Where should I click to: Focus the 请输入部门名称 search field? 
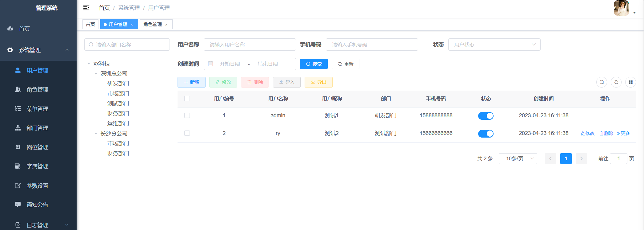tap(127, 45)
